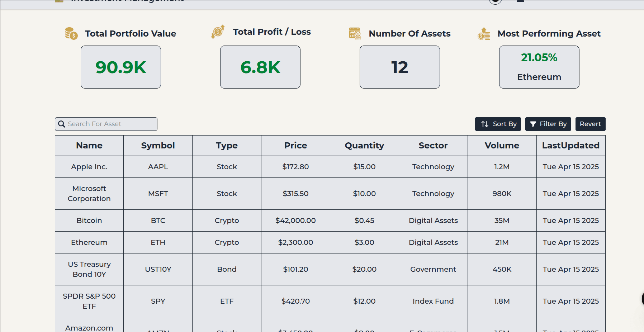The image size is (644, 332).
Task: Open the Filter By options
Action: (548, 124)
